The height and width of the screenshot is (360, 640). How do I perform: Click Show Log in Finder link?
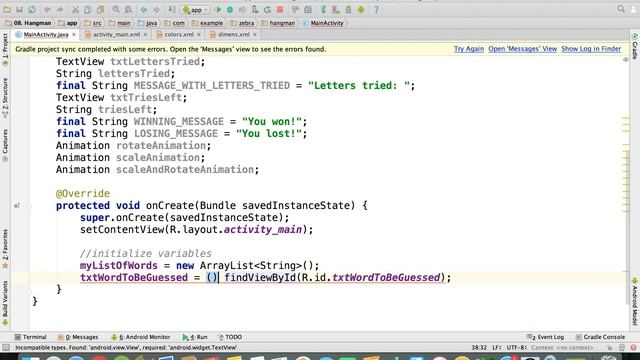tap(591, 49)
